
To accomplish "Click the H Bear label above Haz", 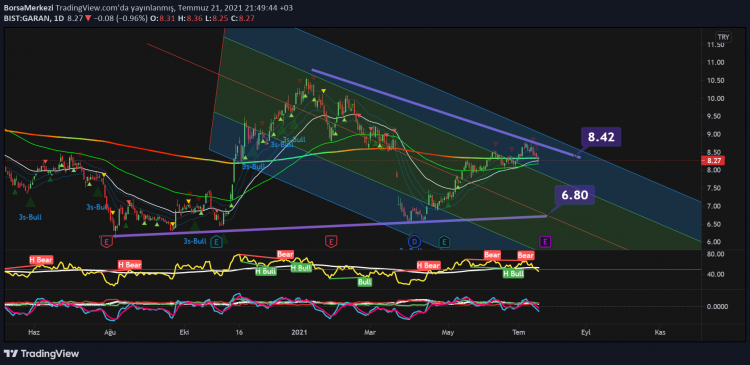I will coord(41,260).
